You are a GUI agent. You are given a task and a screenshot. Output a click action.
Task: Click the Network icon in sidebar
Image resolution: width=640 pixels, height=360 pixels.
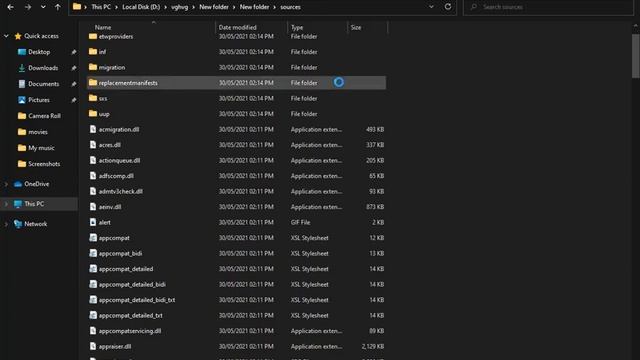[x=18, y=224]
